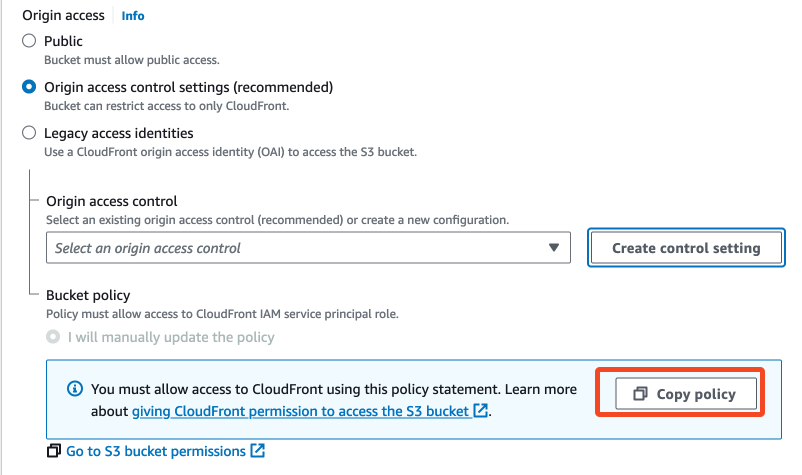Screen dimensions: 802x475
Task: Click the copy icon inside Copy policy button
Action: pyautogui.click(x=640, y=395)
